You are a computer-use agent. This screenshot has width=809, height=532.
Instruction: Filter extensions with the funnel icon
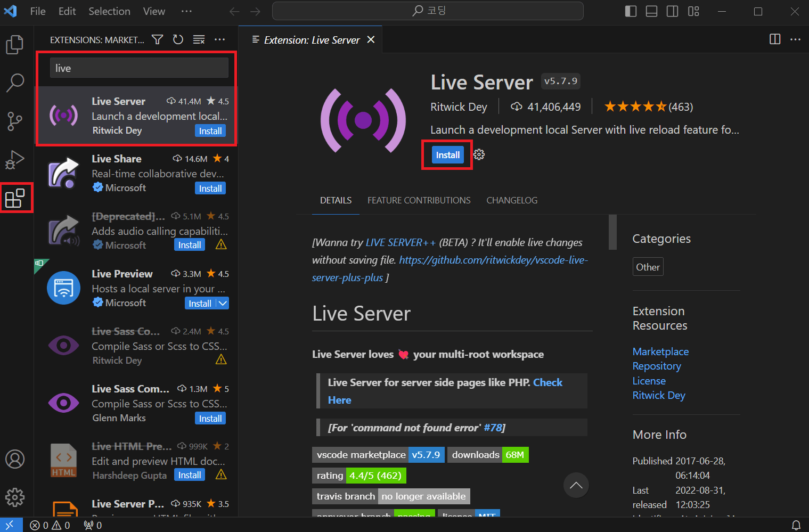tap(158, 40)
